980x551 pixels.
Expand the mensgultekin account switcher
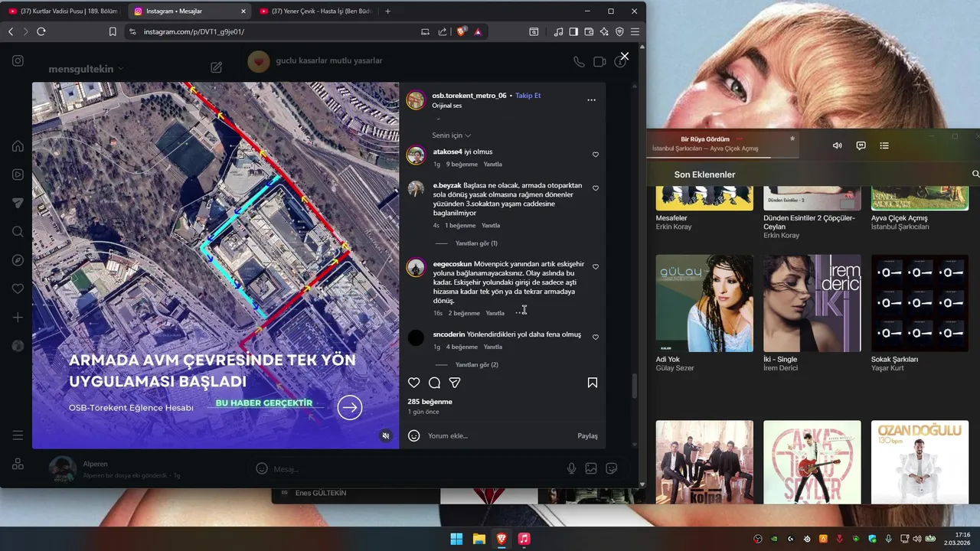[86, 69]
